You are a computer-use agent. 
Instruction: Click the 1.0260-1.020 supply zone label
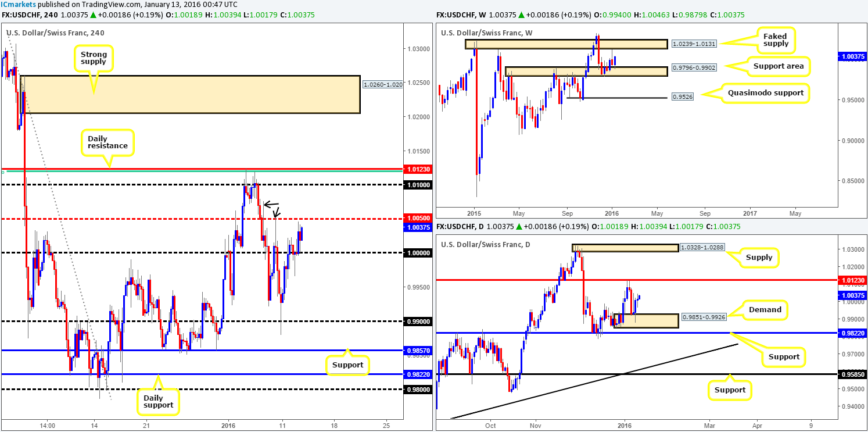point(382,84)
